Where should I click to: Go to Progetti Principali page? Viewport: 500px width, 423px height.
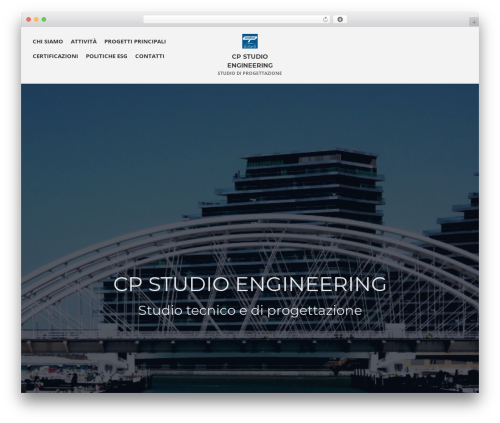(135, 42)
